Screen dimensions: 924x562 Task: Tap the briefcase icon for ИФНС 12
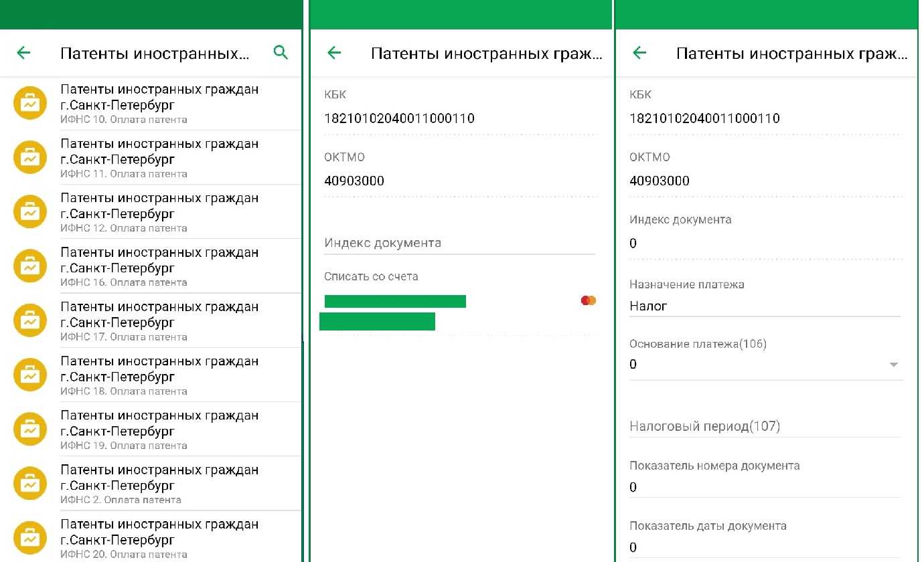pyautogui.click(x=30, y=211)
